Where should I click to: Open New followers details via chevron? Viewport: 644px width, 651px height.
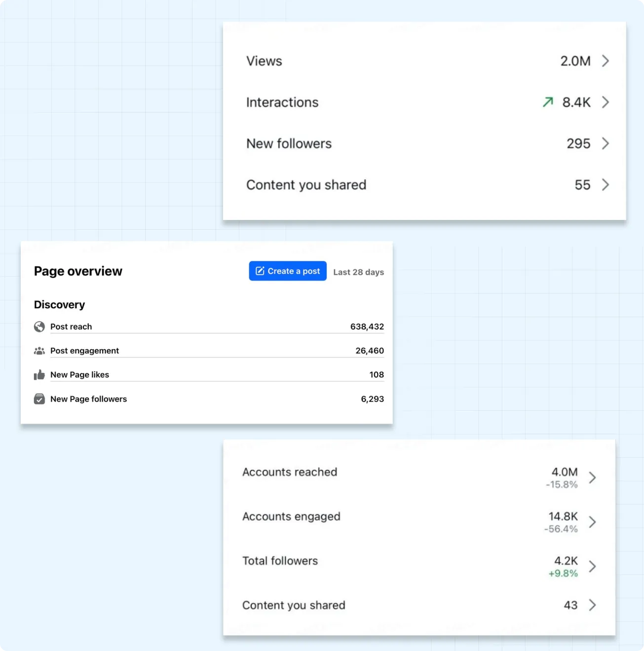point(606,144)
